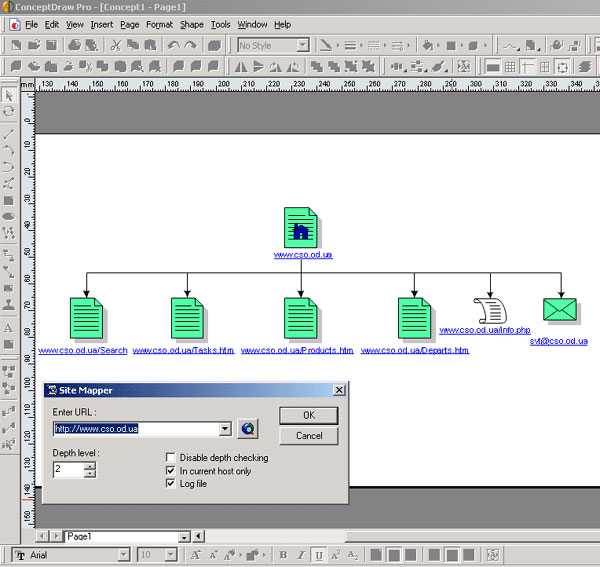This screenshot has height=567, width=600.
Task: Click the layers stack icon
Action: tap(585, 67)
